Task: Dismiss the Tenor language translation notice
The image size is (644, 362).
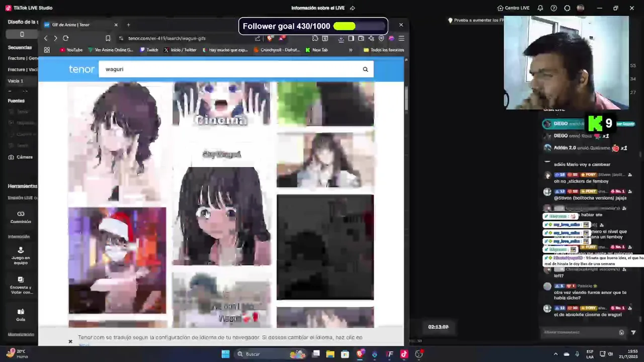Action: 70,341
